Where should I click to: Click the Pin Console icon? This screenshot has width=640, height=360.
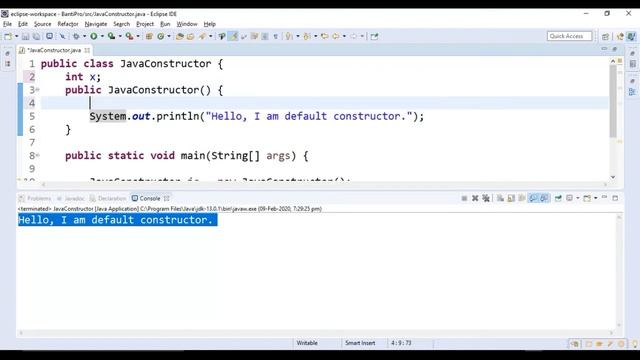coord(558,198)
